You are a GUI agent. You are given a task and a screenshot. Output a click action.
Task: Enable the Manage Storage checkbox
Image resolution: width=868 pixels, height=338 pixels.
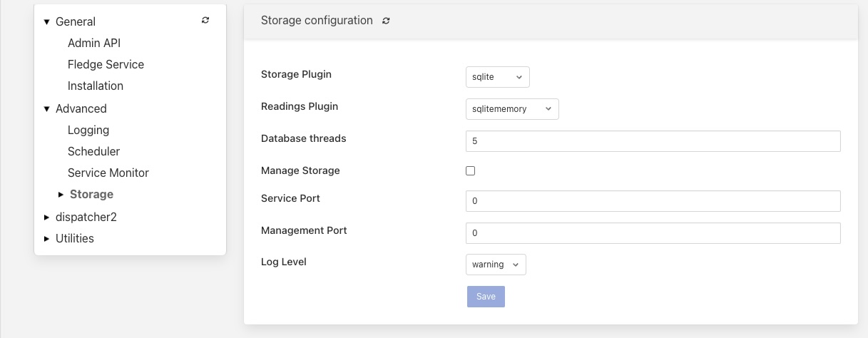point(470,171)
